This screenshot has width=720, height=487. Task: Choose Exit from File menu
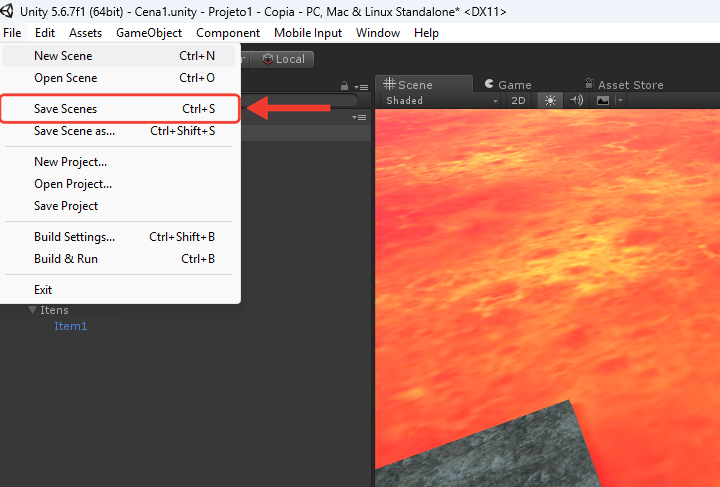click(118, 290)
